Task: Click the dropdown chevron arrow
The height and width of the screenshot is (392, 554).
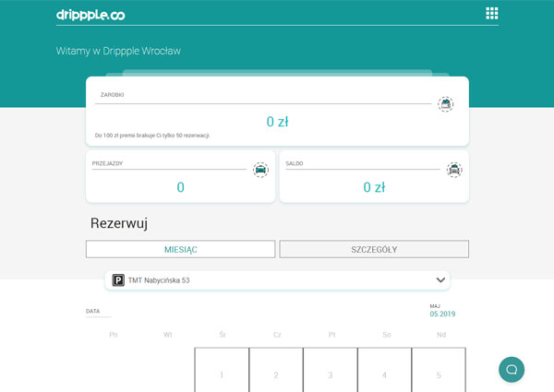Action: [440, 280]
